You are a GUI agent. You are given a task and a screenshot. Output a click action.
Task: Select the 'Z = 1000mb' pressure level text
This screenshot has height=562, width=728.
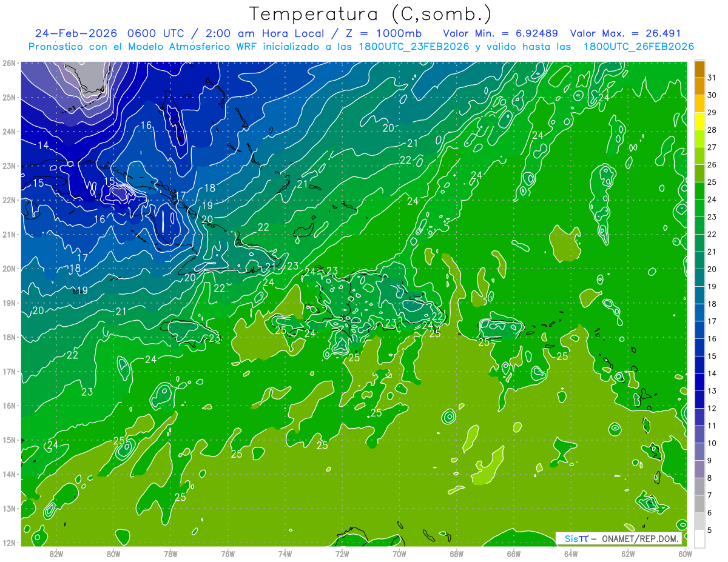[x=382, y=33]
